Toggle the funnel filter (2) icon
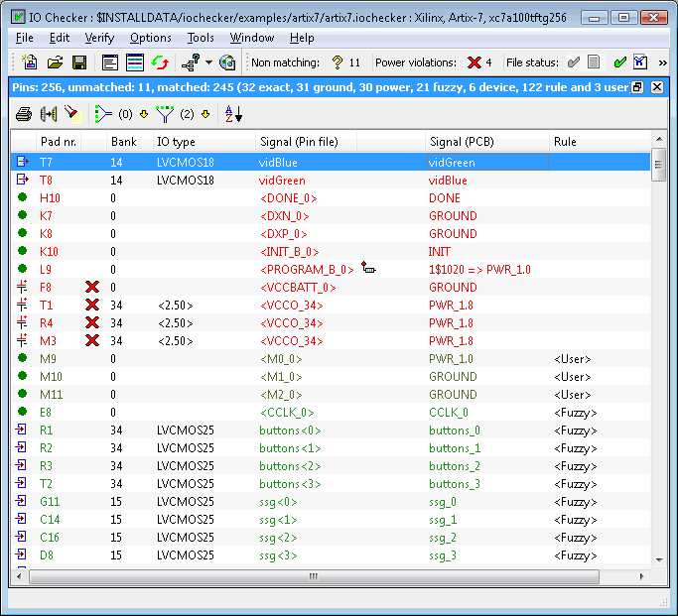Image resolution: width=678 pixels, height=616 pixels. (x=167, y=114)
